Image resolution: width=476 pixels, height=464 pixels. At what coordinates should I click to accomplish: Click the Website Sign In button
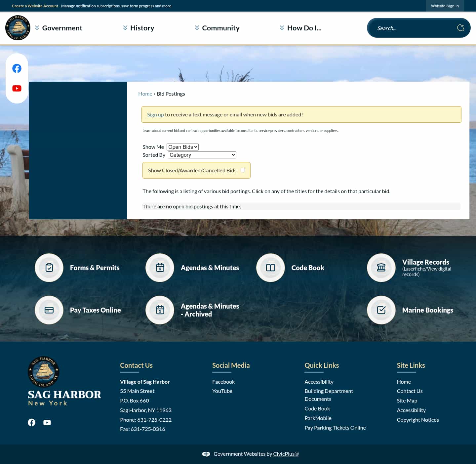click(445, 6)
